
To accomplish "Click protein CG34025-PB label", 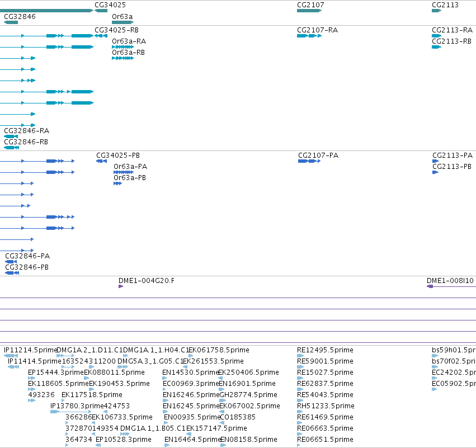I will [118, 155].
